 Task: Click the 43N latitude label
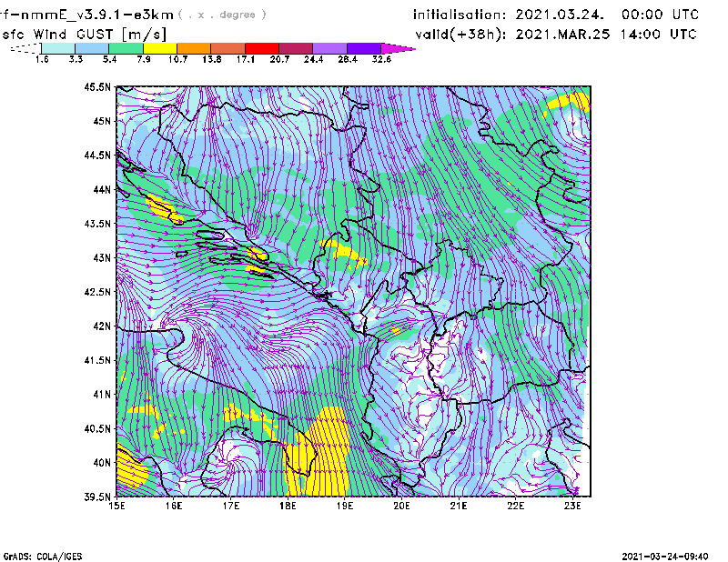(102, 257)
